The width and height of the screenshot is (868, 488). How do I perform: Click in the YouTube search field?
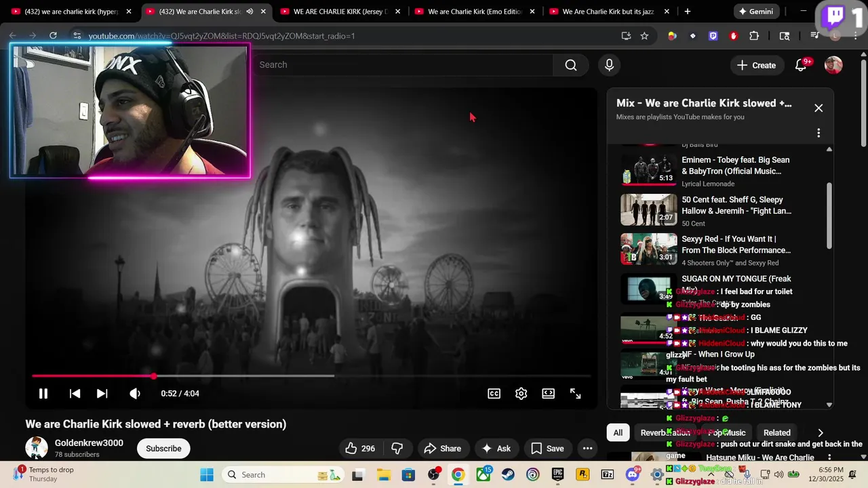403,65
